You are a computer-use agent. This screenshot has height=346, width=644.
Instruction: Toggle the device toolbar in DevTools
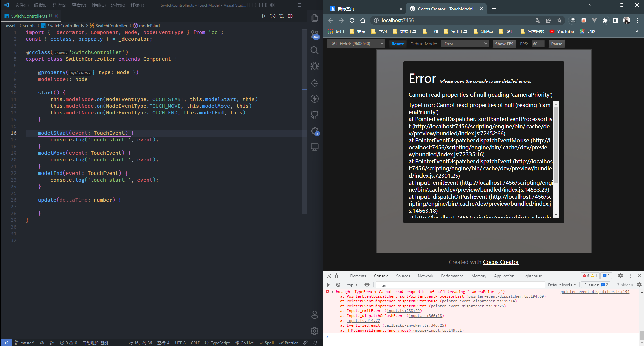click(x=338, y=276)
